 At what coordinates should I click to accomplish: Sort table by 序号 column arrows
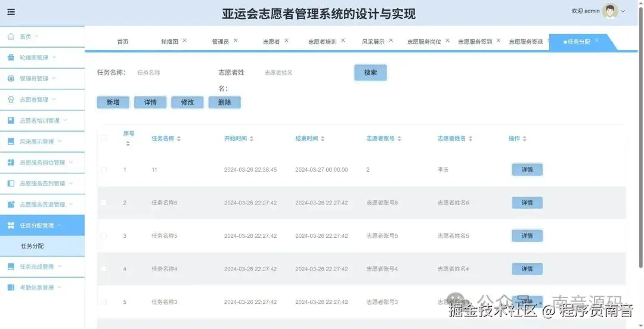pyautogui.click(x=128, y=144)
